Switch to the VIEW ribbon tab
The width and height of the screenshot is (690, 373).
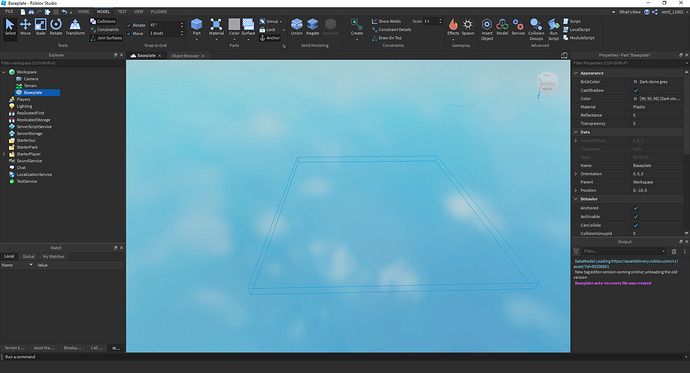pyautogui.click(x=139, y=11)
